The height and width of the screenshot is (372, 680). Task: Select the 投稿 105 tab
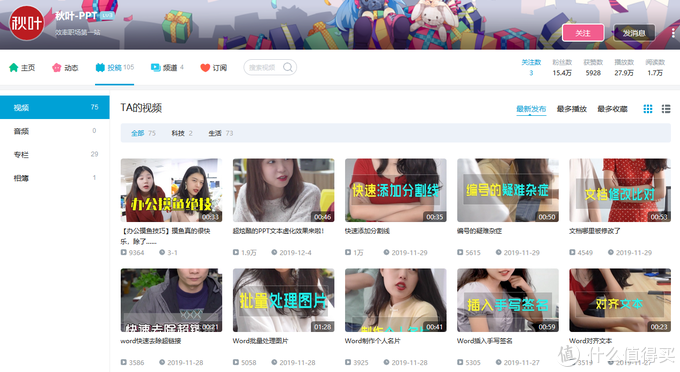coord(115,68)
